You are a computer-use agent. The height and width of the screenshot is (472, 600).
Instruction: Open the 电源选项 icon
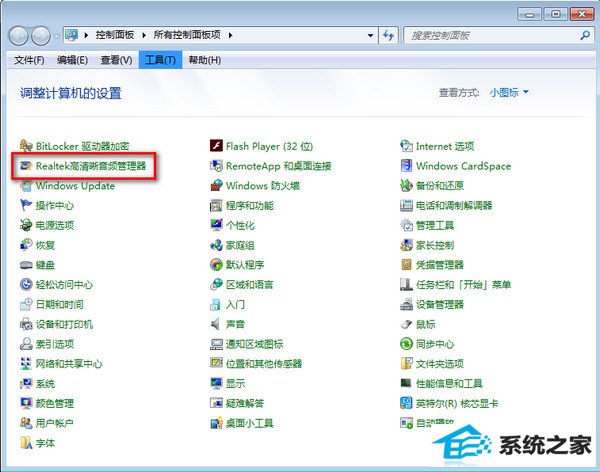(x=26, y=225)
